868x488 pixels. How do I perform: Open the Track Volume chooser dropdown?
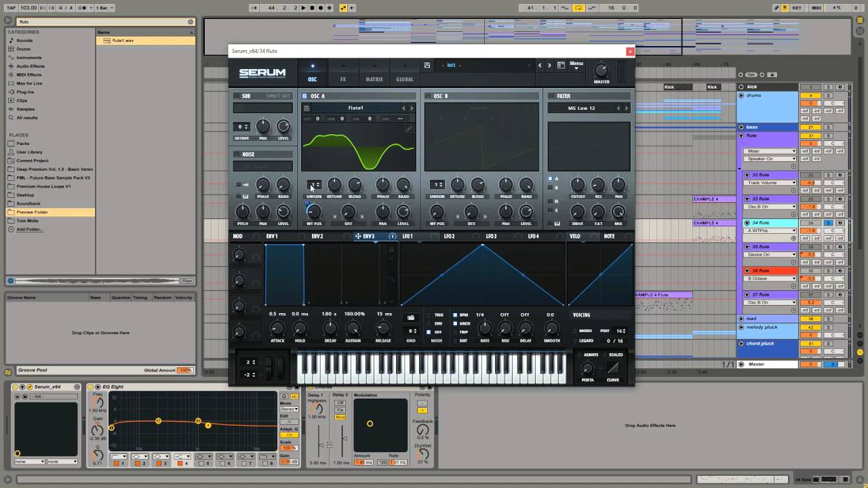click(770, 183)
